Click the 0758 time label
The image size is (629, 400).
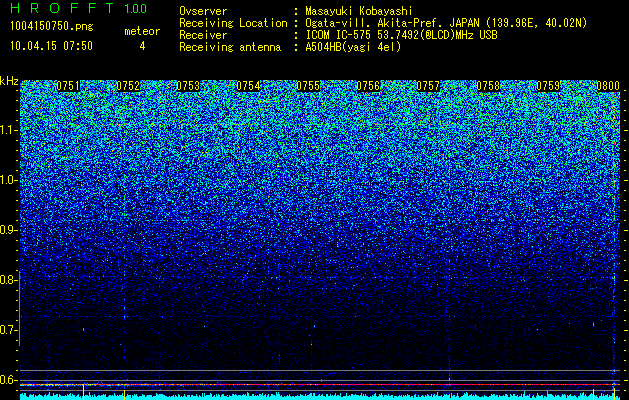coord(488,86)
